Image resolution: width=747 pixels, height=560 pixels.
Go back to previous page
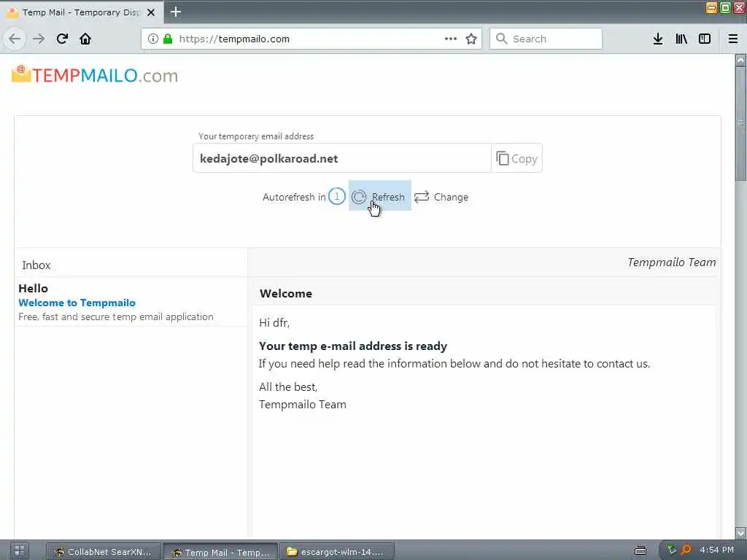point(15,39)
